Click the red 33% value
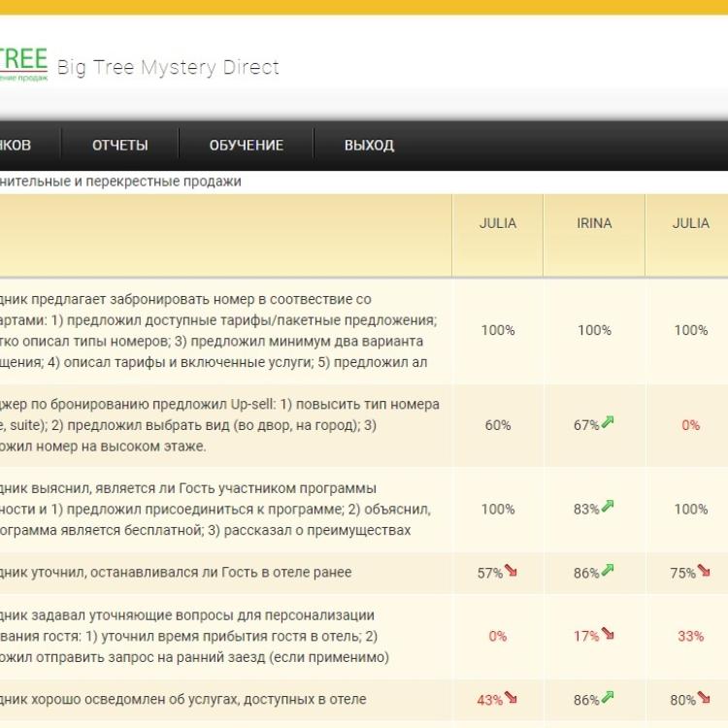This screenshot has width=728, height=728. click(x=690, y=637)
